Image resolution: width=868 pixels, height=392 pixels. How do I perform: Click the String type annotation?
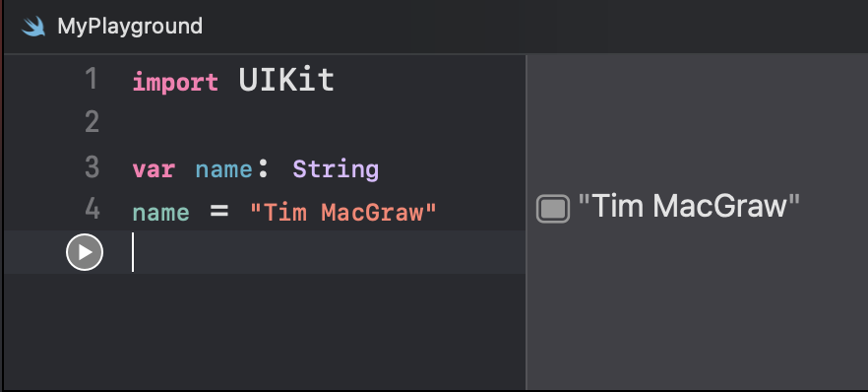(x=336, y=169)
